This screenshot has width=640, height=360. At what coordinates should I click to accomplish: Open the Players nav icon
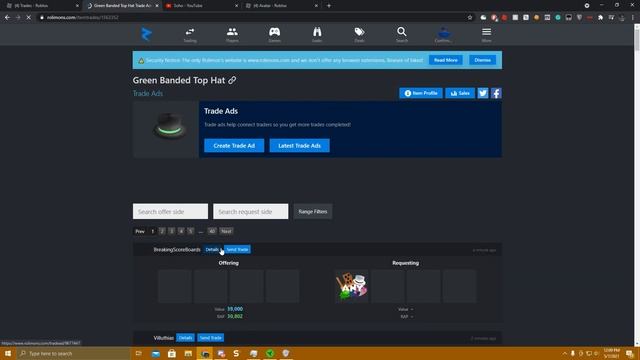tap(232, 35)
